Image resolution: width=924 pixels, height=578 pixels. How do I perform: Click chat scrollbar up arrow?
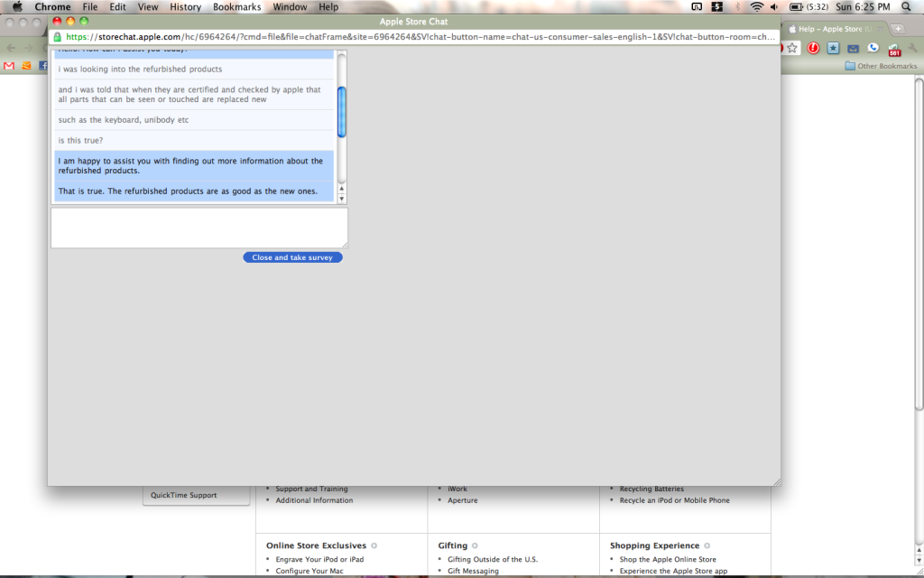coord(342,189)
